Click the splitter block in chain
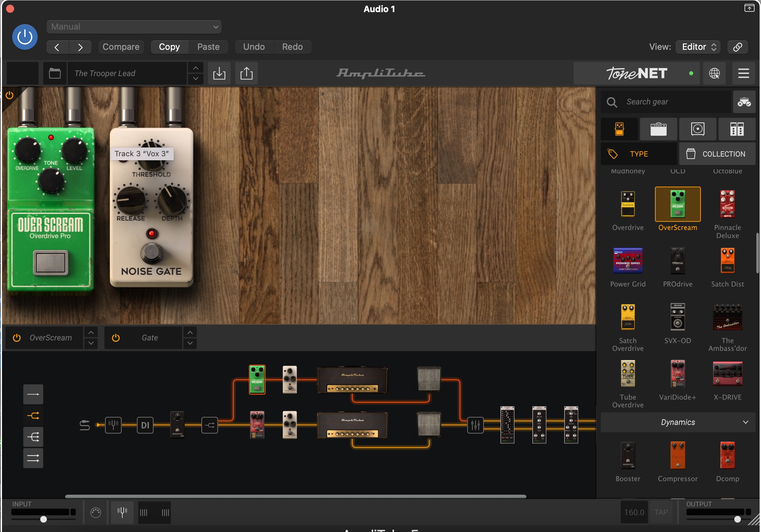 coord(209,425)
